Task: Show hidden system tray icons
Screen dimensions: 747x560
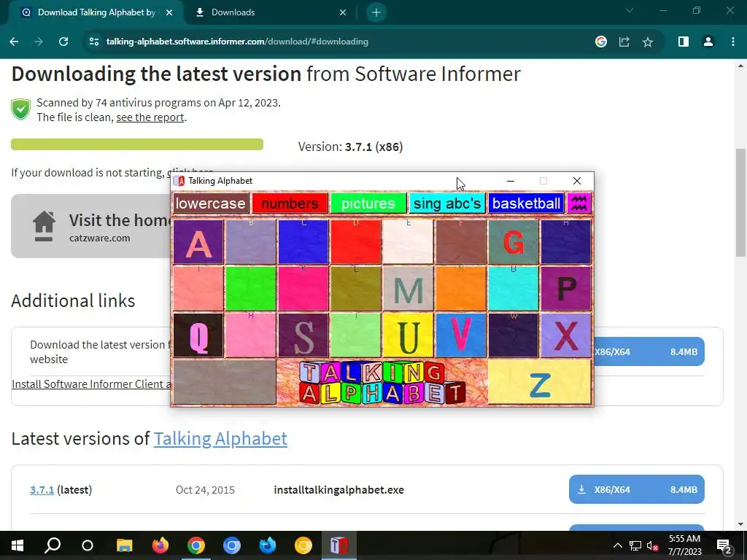Action: pyautogui.click(x=617, y=545)
